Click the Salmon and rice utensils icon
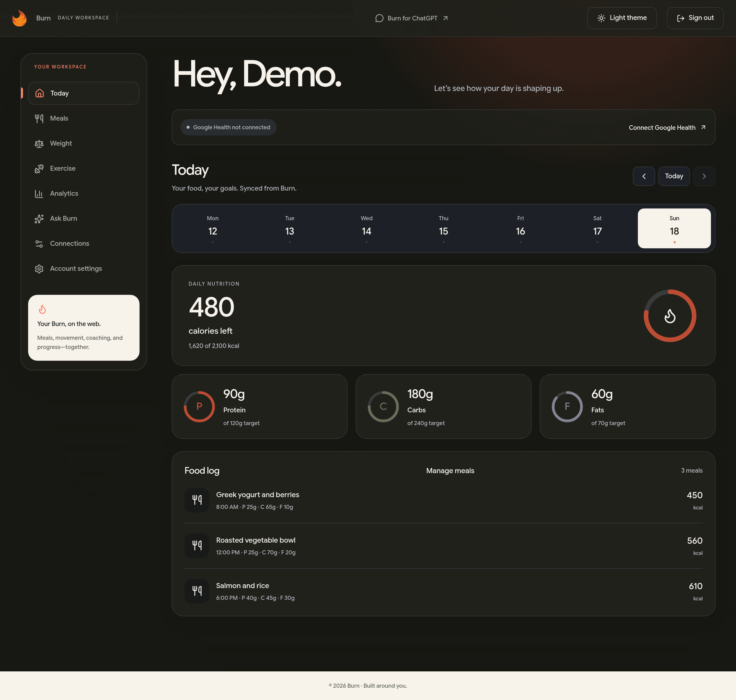The width and height of the screenshot is (736, 700). 197,591
